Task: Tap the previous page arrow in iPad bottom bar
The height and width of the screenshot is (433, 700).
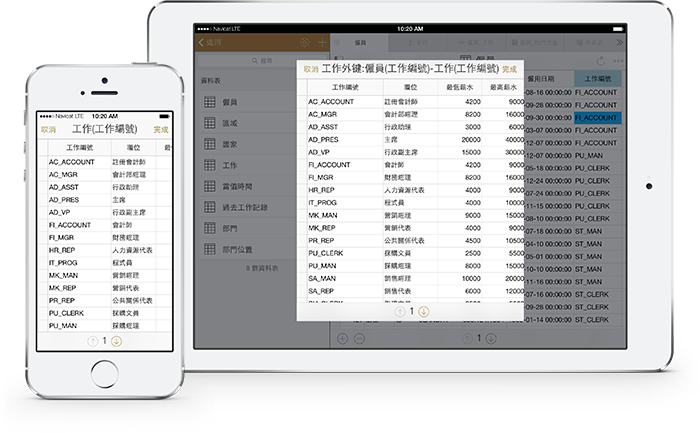Action: (x=467, y=339)
